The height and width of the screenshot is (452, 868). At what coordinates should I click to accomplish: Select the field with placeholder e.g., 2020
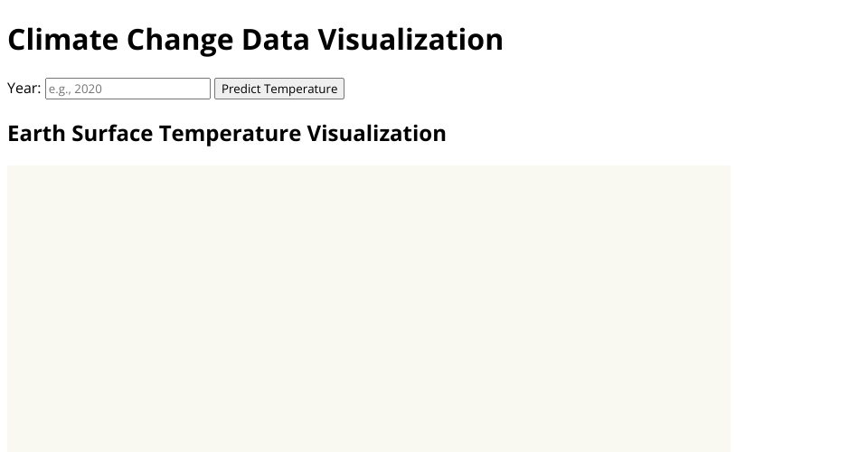tap(127, 89)
